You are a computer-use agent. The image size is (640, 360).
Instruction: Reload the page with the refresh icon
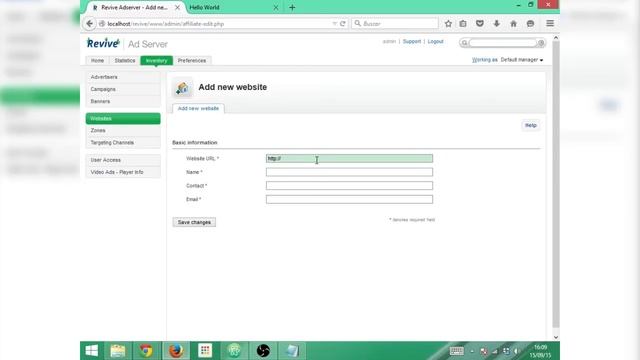coord(343,24)
